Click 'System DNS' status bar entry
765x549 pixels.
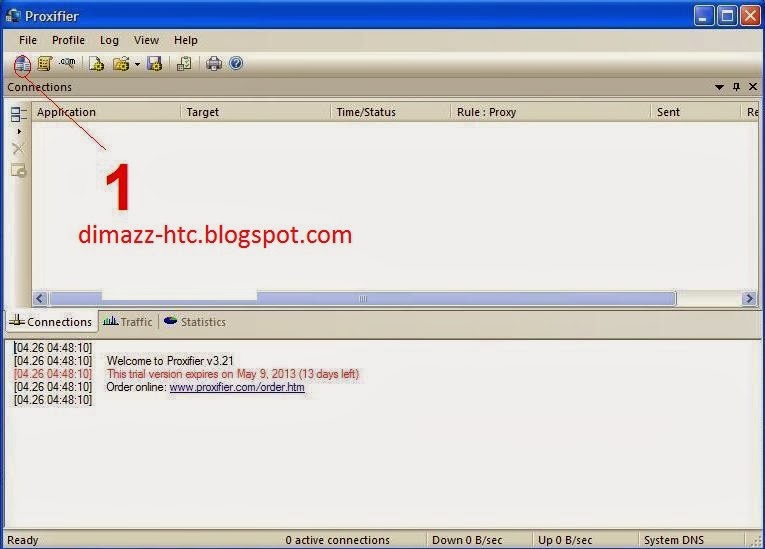point(674,540)
